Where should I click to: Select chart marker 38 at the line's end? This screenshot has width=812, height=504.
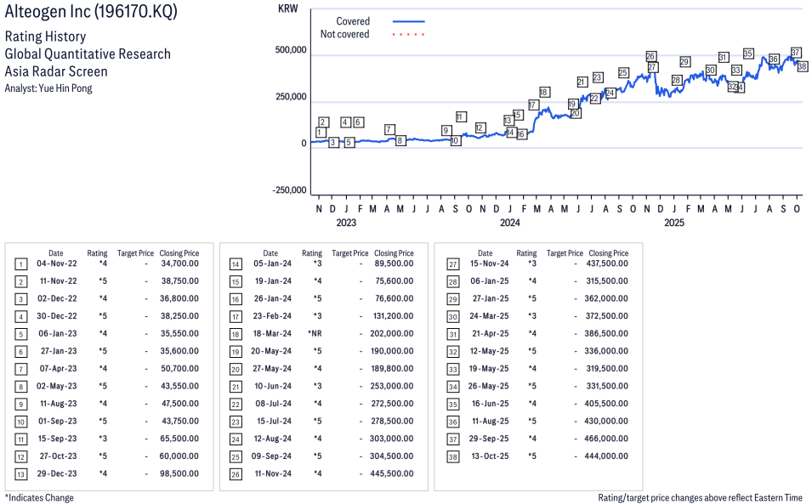click(802, 66)
